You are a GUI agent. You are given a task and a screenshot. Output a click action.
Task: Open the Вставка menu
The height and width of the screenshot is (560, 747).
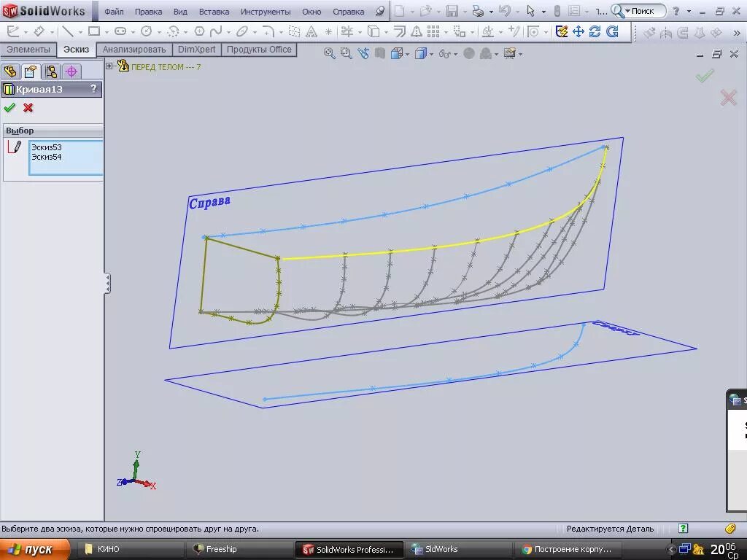pyautogui.click(x=214, y=12)
